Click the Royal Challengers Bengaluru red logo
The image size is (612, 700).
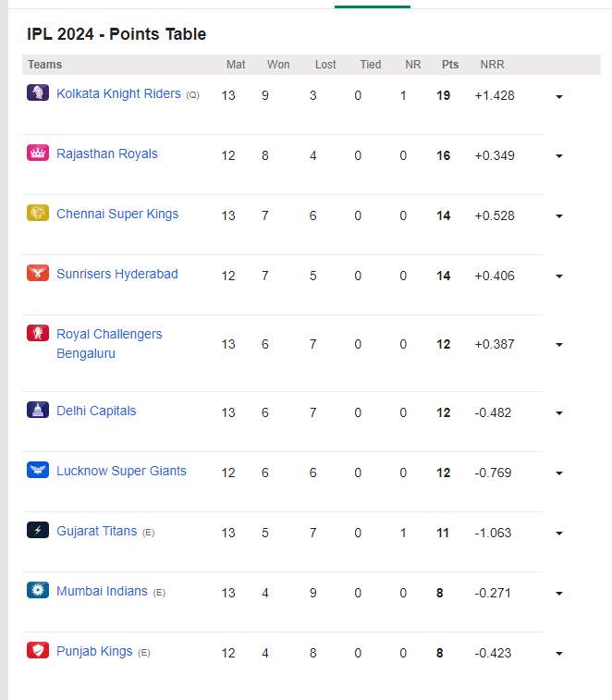(38, 333)
